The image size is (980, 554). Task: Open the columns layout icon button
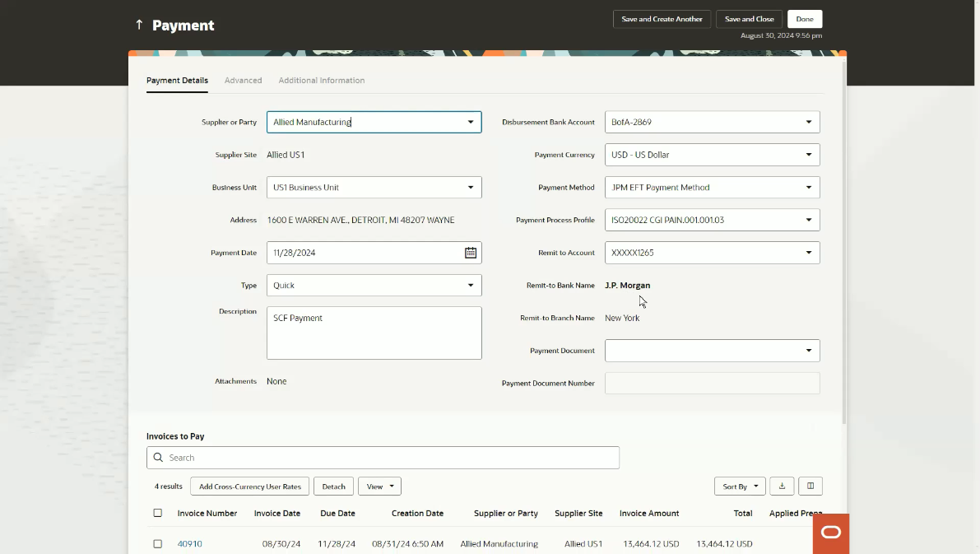point(810,486)
